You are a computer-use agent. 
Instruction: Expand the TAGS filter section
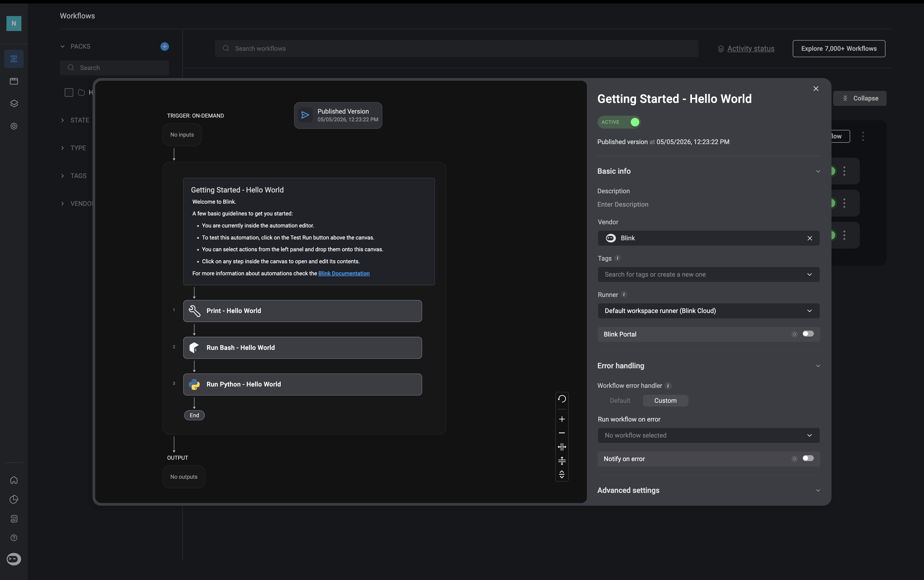pos(63,176)
